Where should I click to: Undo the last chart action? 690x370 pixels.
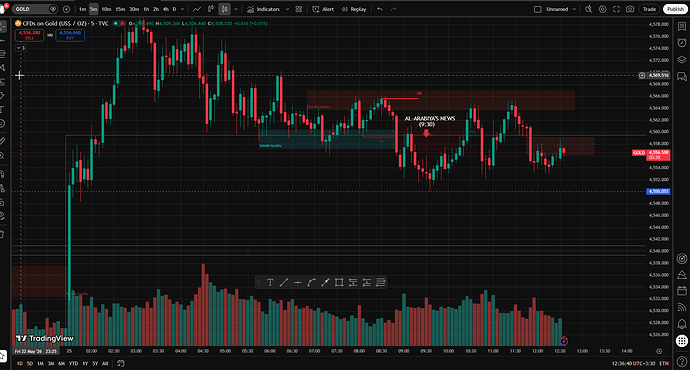click(x=380, y=9)
